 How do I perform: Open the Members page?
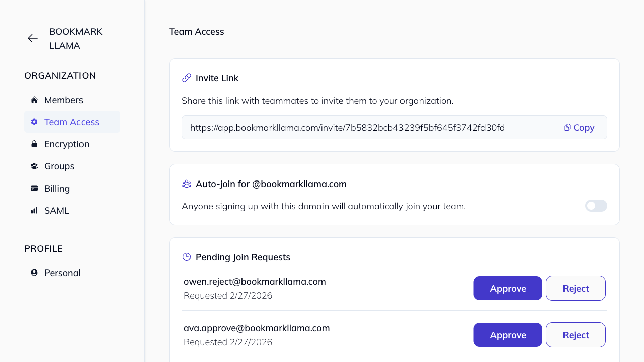63,100
